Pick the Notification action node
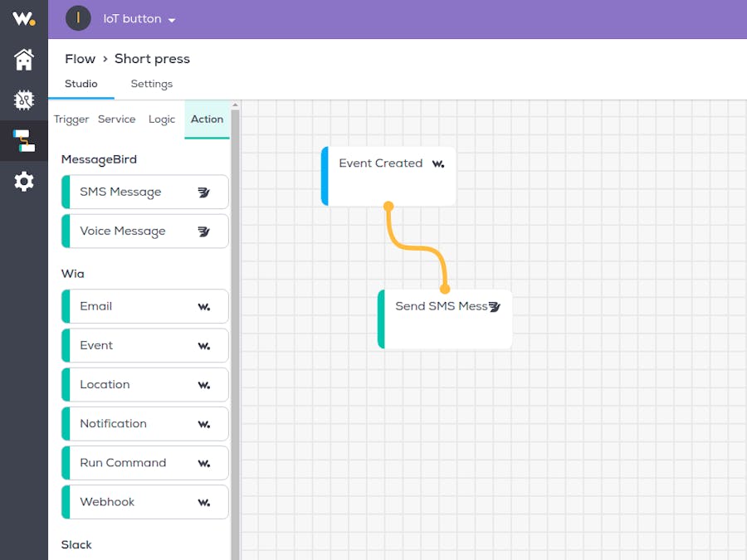Viewport: 747px width, 560px height. tap(144, 423)
